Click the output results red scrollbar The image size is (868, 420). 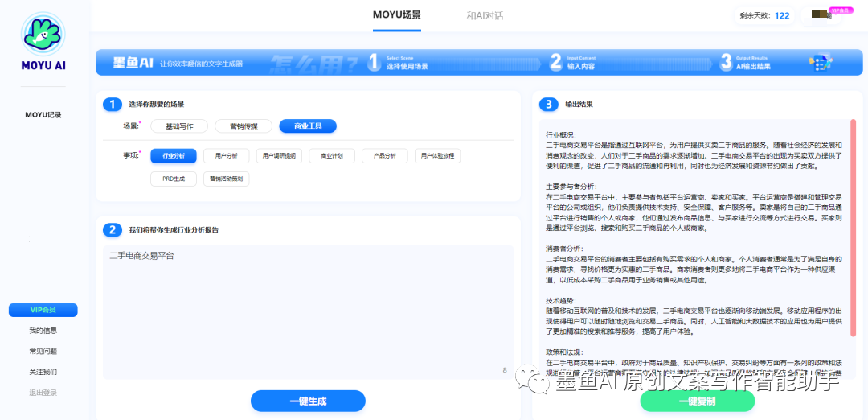[853, 241]
